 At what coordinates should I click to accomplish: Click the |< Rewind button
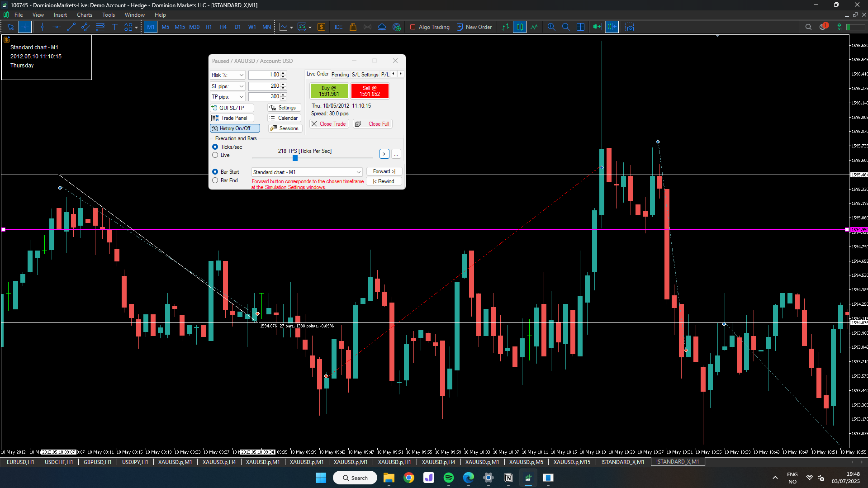coord(384,181)
